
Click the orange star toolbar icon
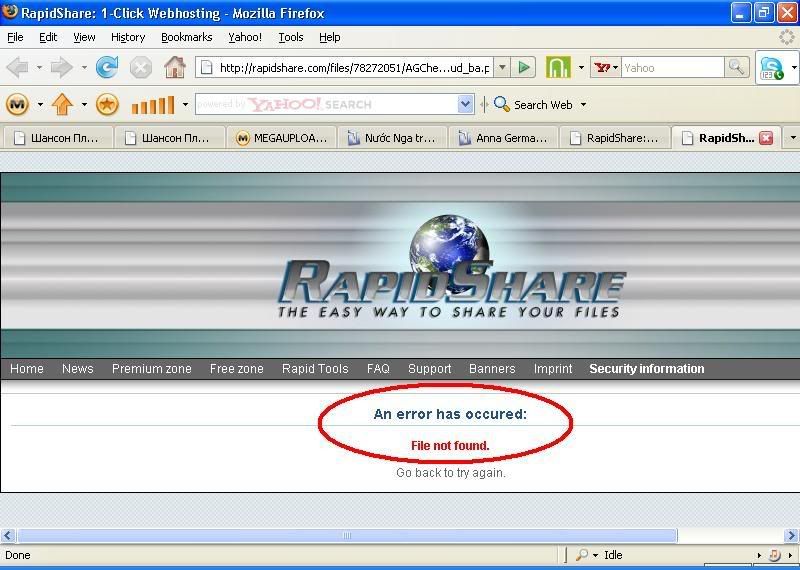[x=107, y=104]
